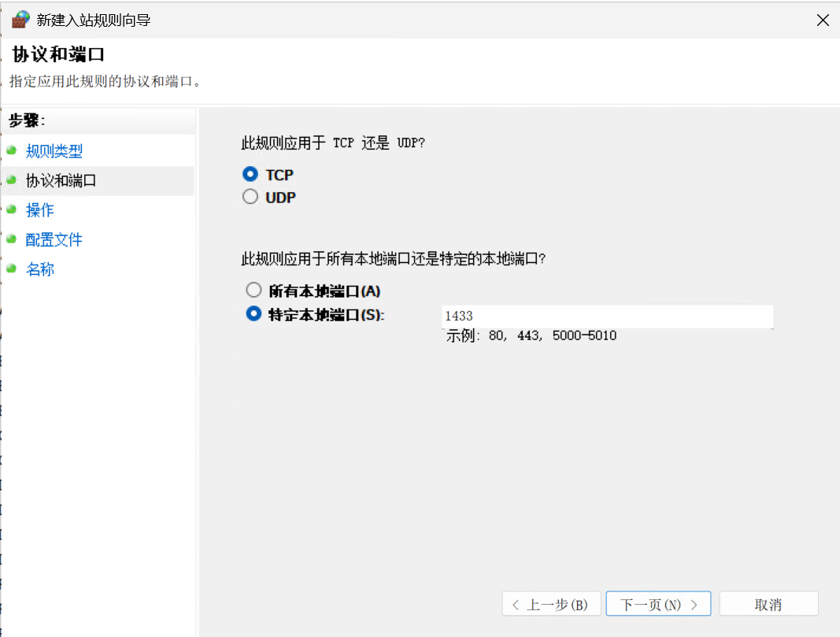Click the green bullet beside 名称
The height and width of the screenshot is (637, 840).
click(x=11, y=269)
